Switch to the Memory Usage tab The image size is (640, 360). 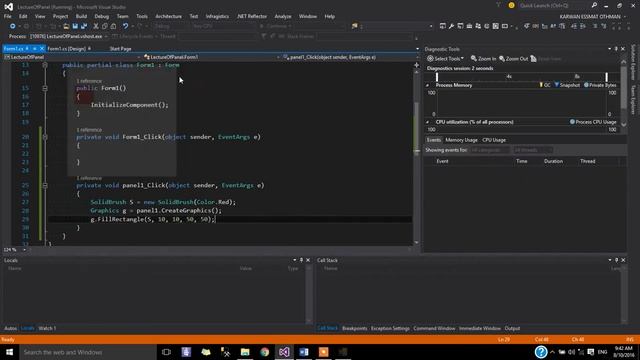461,140
